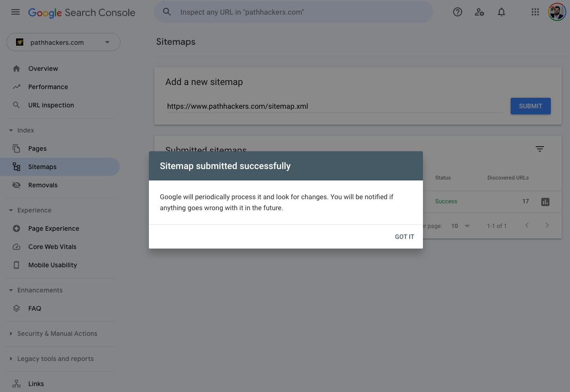The image size is (570, 392).
Task: Click the sitemap URL input field
Action: [x=335, y=106]
